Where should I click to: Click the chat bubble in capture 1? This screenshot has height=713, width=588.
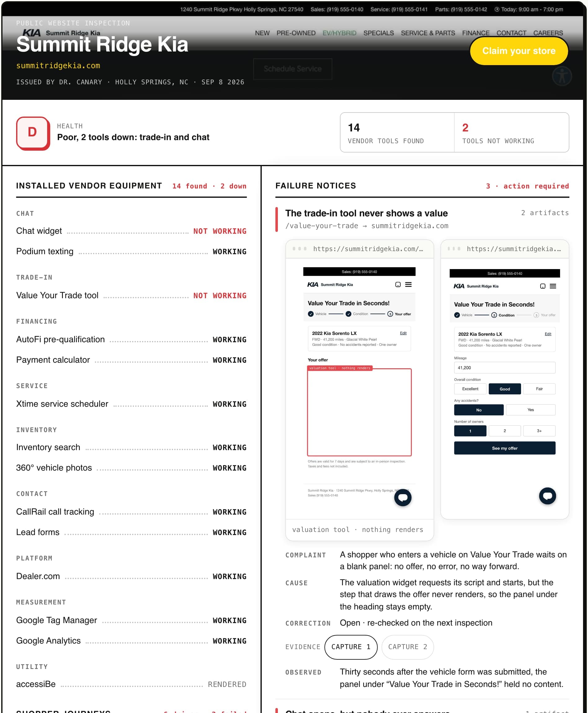coord(403,497)
